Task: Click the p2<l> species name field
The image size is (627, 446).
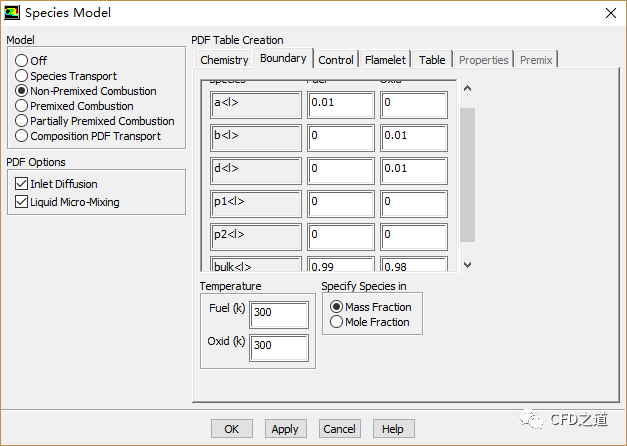Action: click(x=256, y=237)
